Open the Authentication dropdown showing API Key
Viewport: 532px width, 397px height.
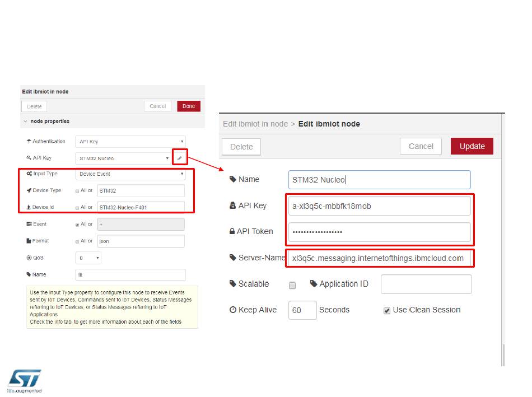coord(130,142)
